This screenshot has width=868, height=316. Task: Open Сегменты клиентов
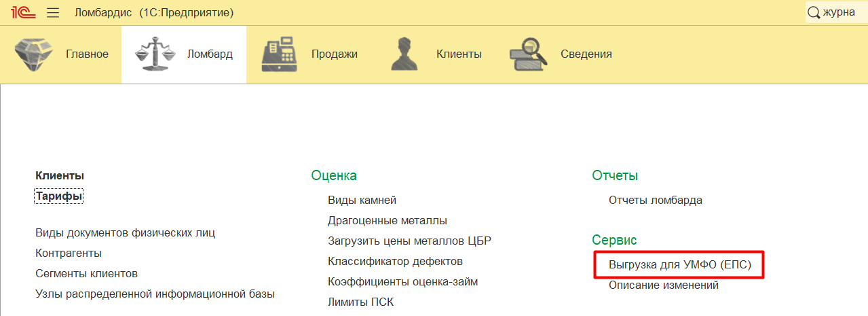tap(86, 273)
